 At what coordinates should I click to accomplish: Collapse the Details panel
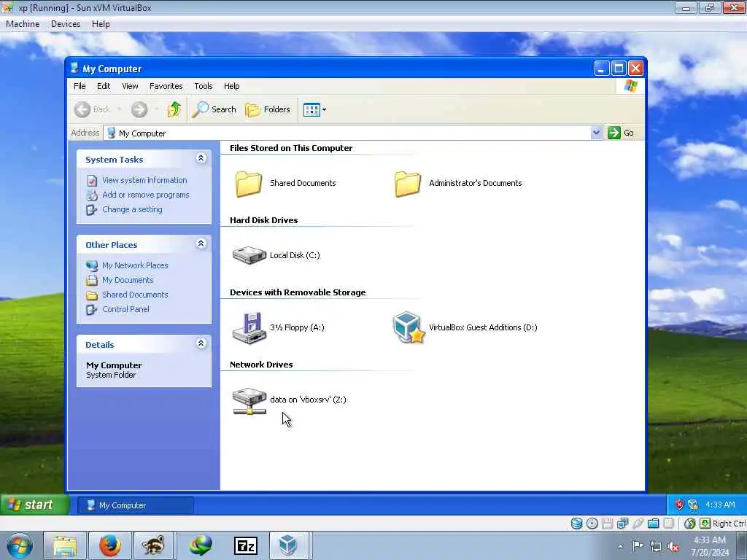[x=201, y=343]
